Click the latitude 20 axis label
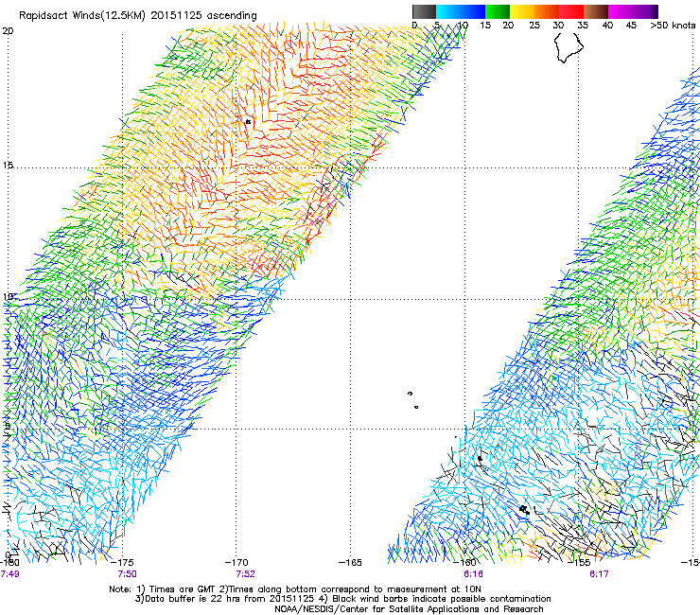Screen dimensions: 700x615 coord(8,31)
